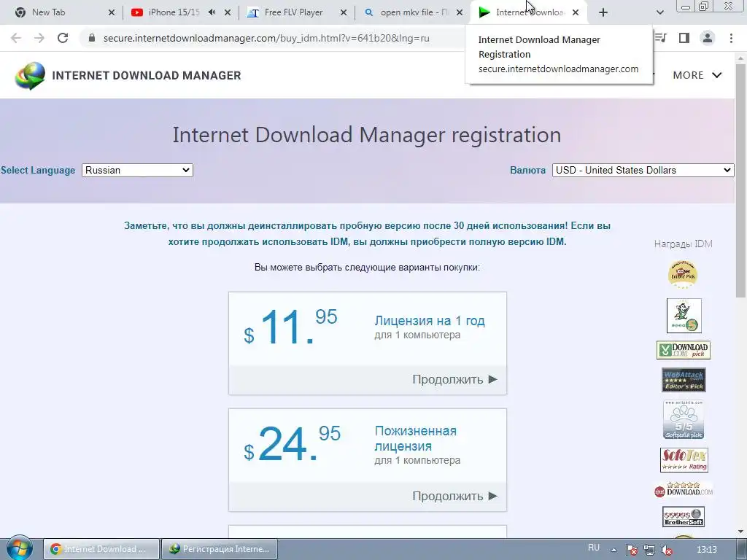Reload the current page
The width and height of the screenshot is (747, 560).
tap(63, 38)
